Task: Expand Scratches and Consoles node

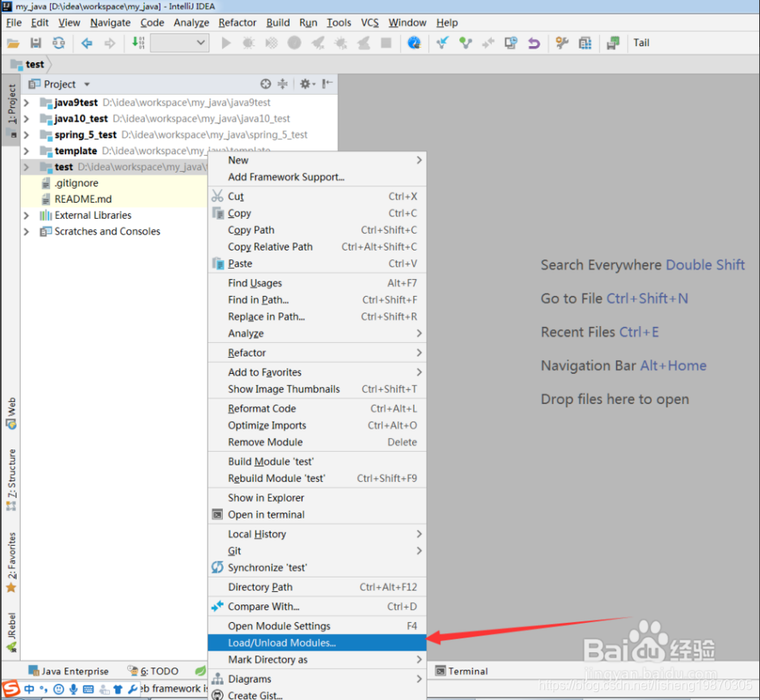Action: pos(26,231)
